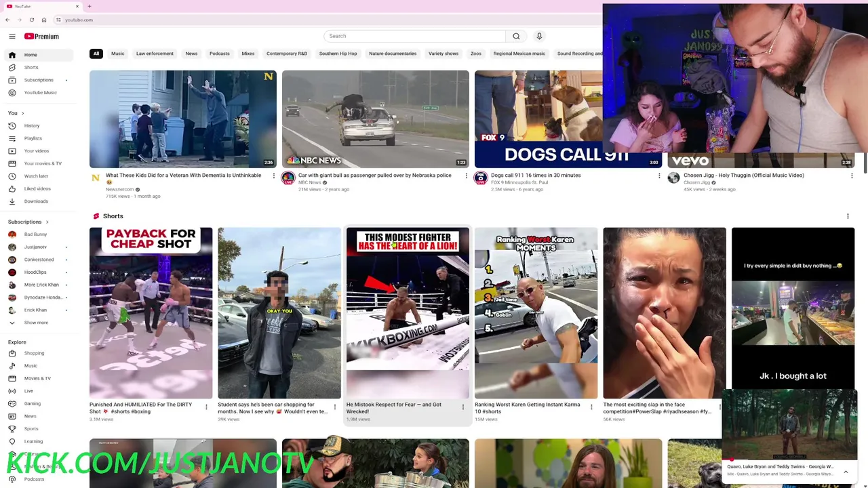Expand the mini player with chevron
This screenshot has height=488, width=868.
[846, 471]
